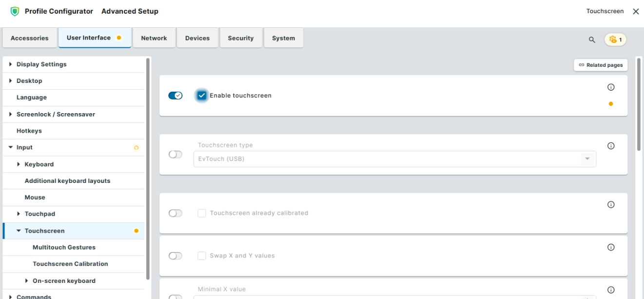Click the main settings panel vertical scrollbar
Image resolution: width=644 pixels, height=299 pixels.
[639, 105]
